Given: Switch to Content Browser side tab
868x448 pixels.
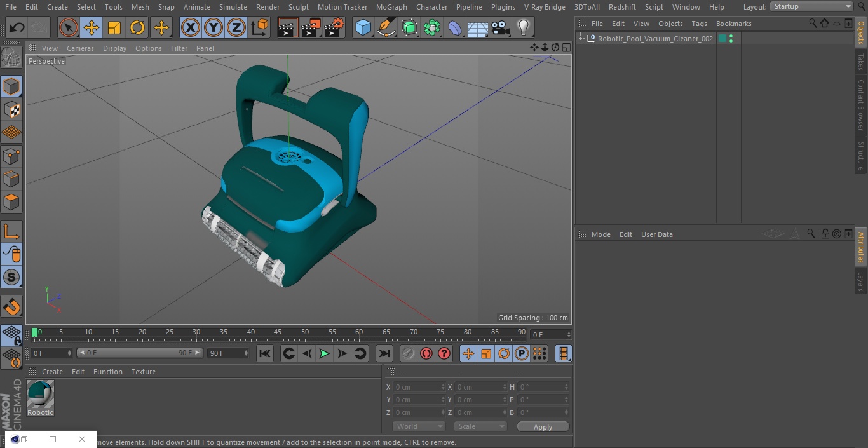Looking at the screenshot, I should point(861,105).
